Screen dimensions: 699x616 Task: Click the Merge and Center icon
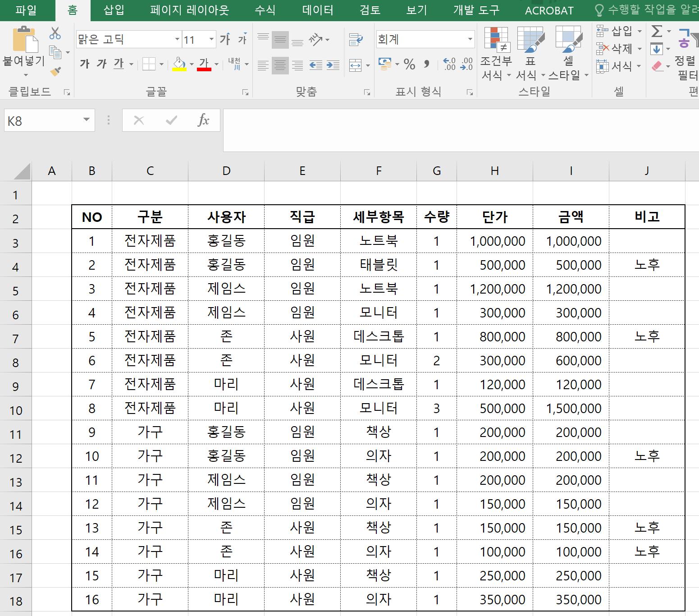(356, 65)
